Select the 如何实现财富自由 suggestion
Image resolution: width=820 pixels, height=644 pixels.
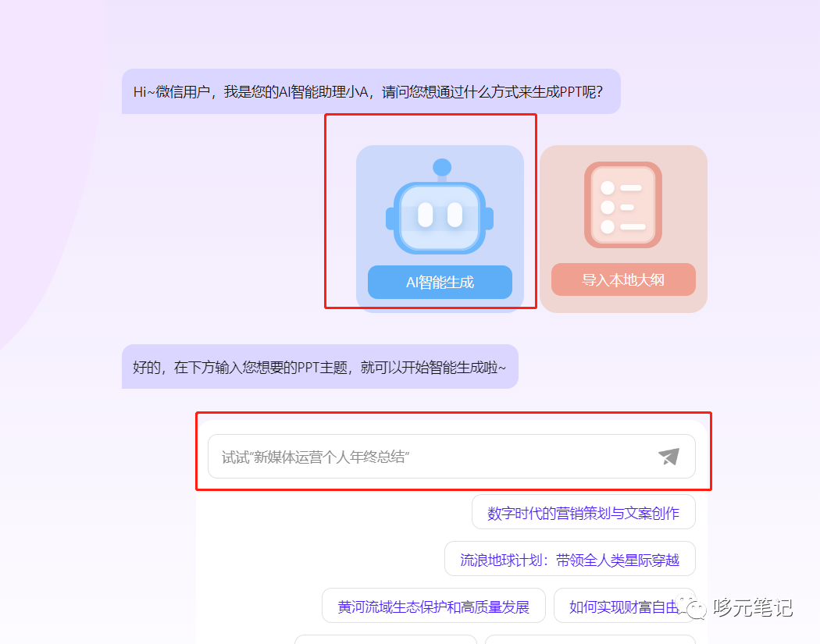click(x=625, y=606)
